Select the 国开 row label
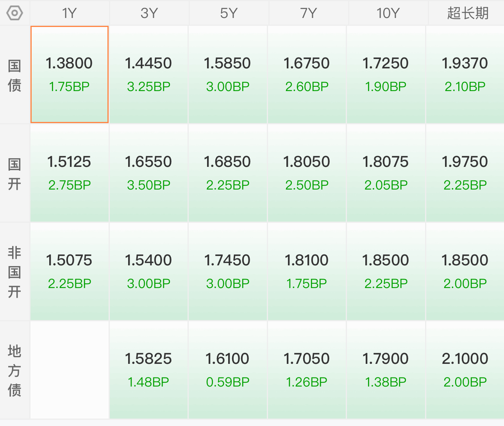 point(14,174)
